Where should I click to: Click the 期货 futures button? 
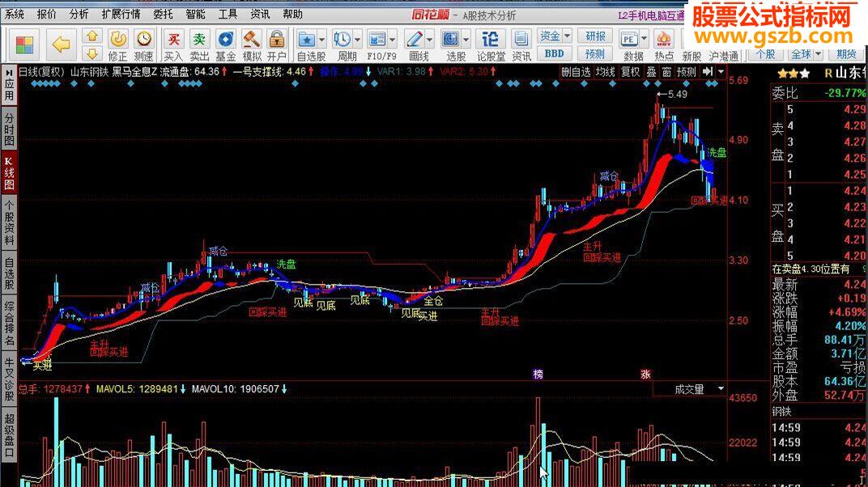[846, 54]
